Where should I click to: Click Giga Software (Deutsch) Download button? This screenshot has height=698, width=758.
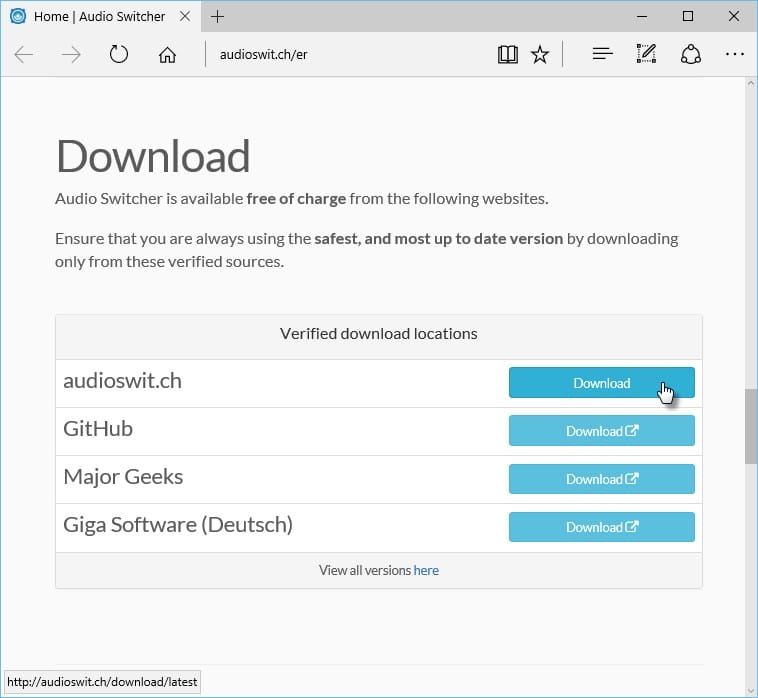pos(601,527)
